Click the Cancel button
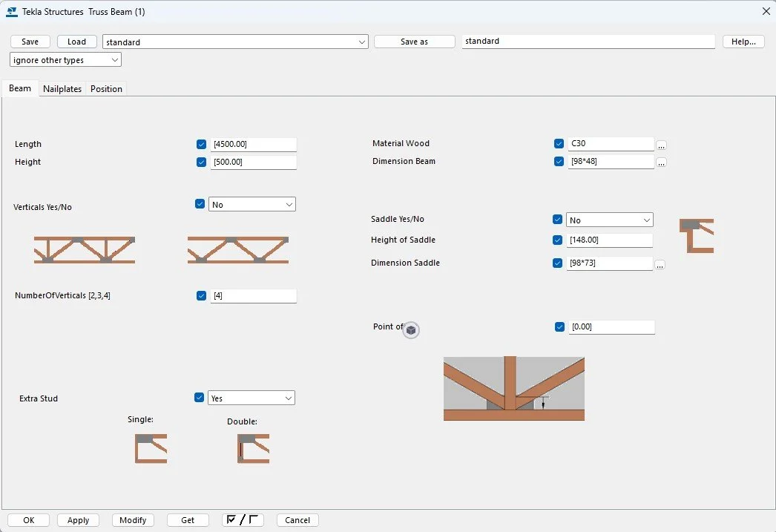 coord(297,520)
